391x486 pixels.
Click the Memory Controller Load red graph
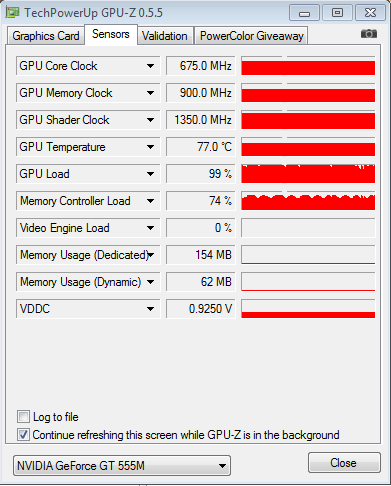[308, 201]
